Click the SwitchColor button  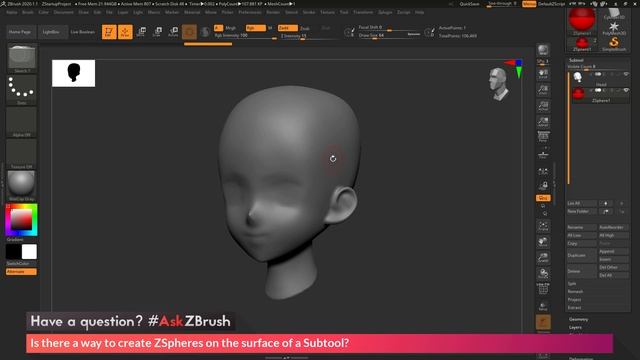(x=18, y=264)
